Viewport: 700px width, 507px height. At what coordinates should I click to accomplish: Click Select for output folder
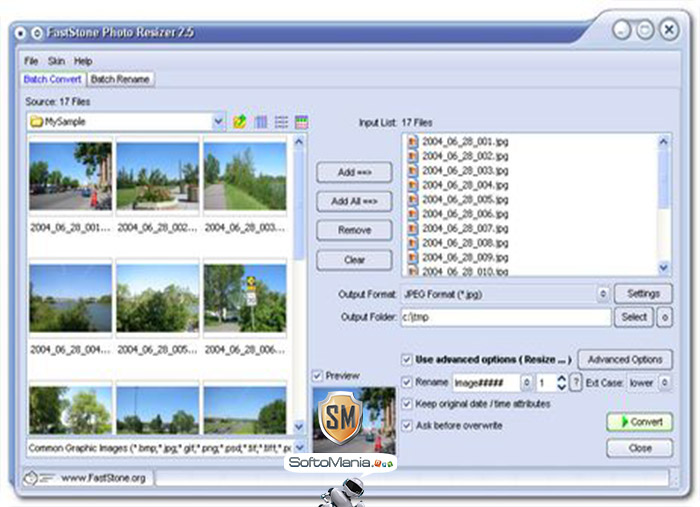[x=634, y=317]
